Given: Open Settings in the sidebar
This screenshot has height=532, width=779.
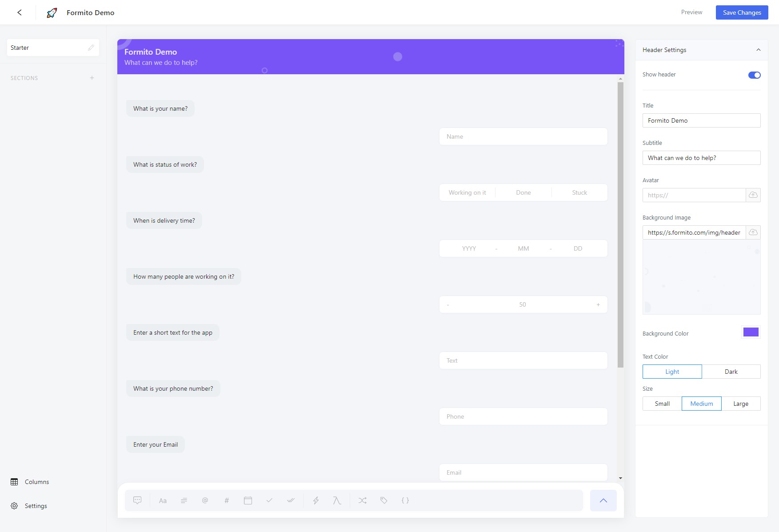Looking at the screenshot, I should click(36, 506).
